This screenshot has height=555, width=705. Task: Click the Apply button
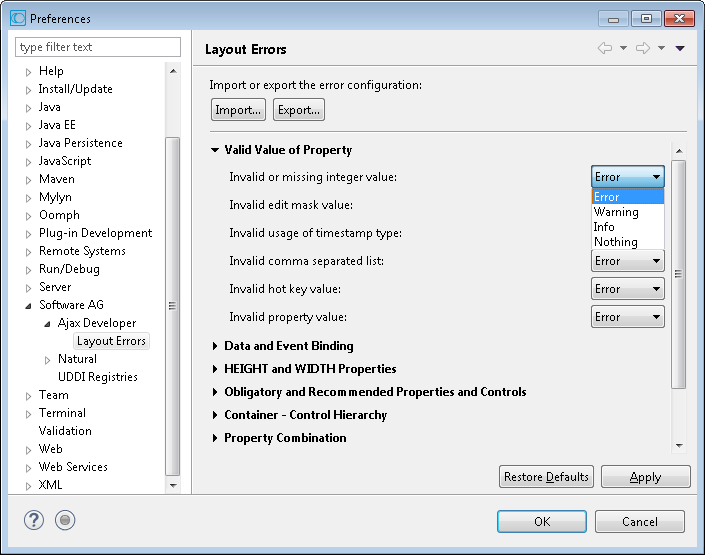pos(645,477)
